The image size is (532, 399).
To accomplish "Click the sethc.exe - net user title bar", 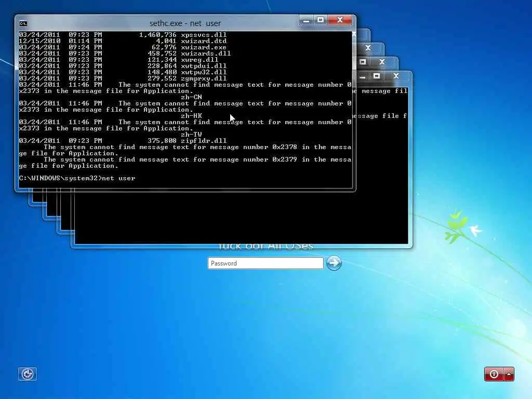I will (185, 23).
